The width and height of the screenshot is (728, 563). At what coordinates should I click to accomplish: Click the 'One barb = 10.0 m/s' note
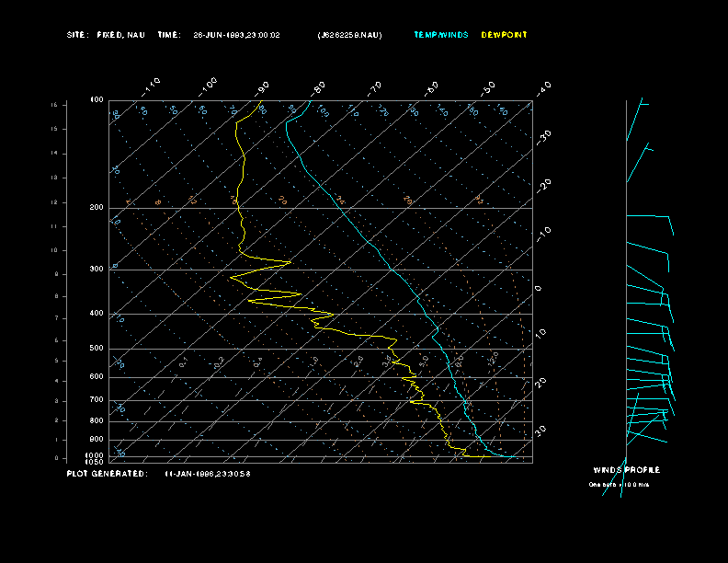pyautogui.click(x=619, y=485)
